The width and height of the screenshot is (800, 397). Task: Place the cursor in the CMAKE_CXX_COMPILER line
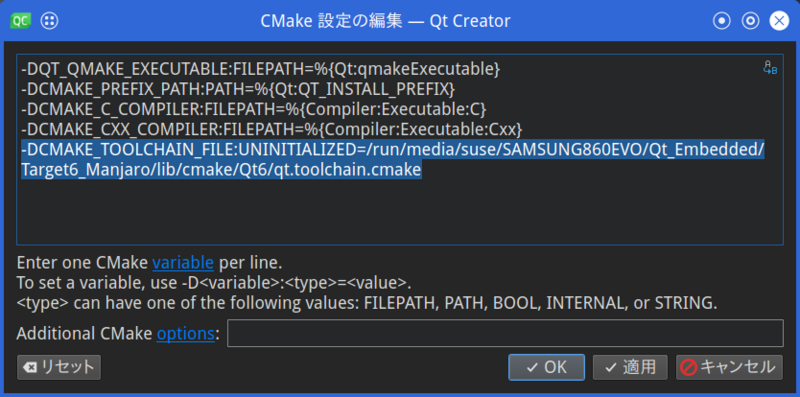271,130
